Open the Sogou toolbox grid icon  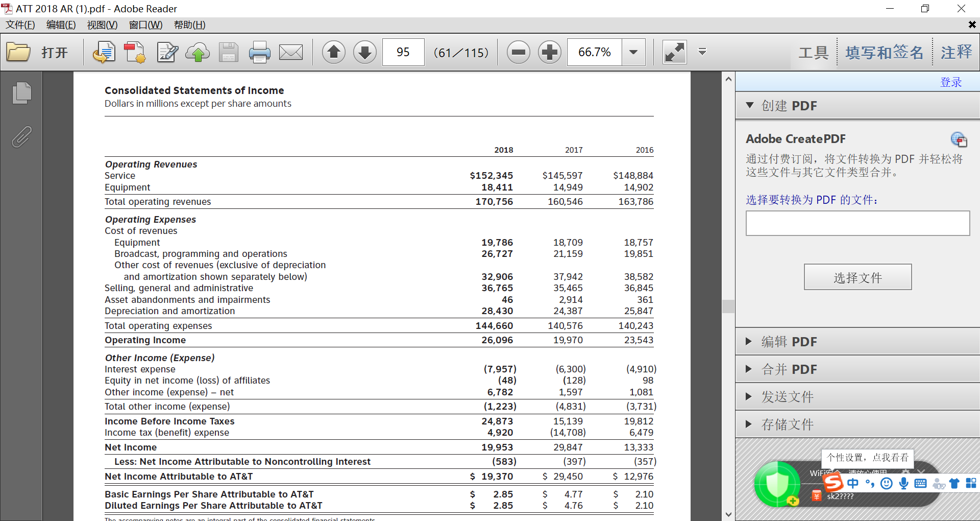(971, 483)
